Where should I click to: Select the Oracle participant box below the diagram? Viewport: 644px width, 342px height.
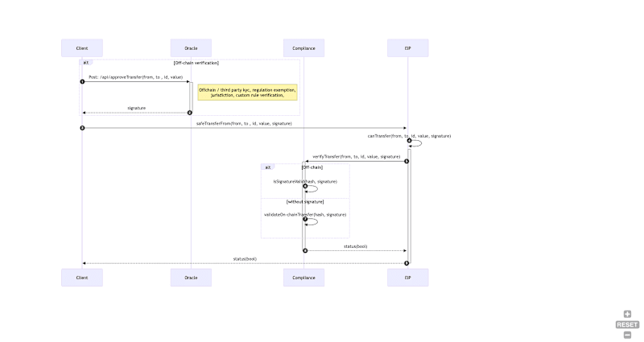(x=191, y=278)
